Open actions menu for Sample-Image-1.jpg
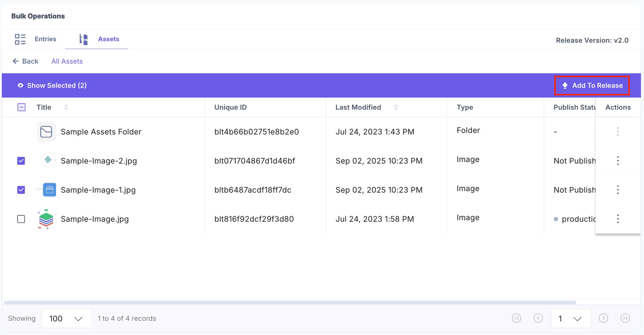This screenshot has height=335, width=644. (618, 190)
